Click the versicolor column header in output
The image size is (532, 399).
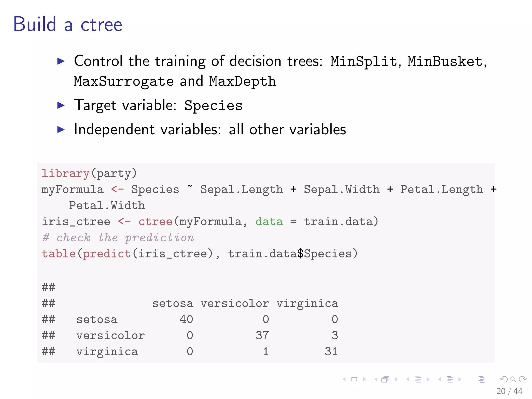pyautogui.click(x=235, y=304)
